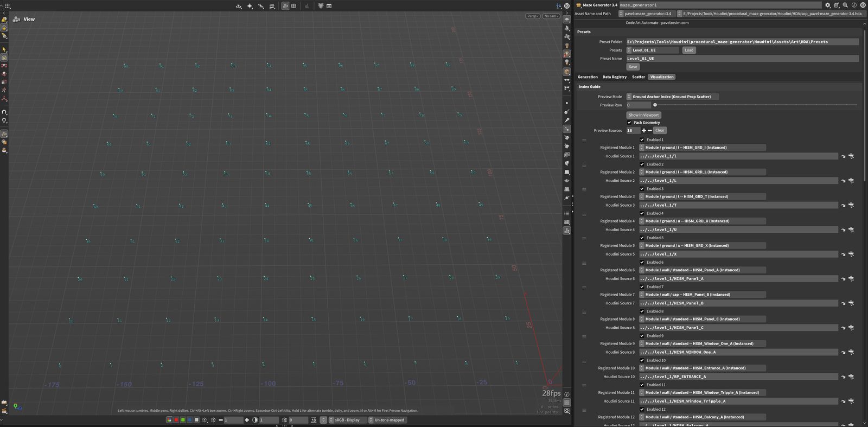Switch to the Scatter tab

(639, 77)
